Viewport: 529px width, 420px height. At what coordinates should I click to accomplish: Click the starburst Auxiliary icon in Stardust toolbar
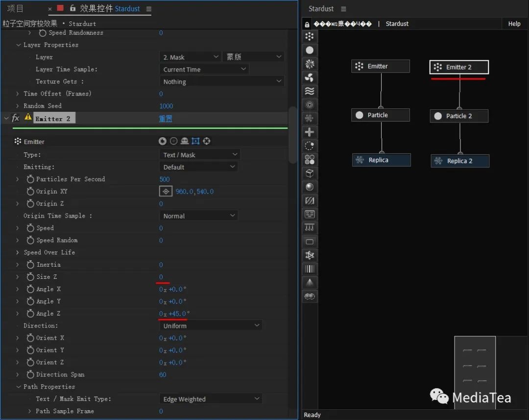(x=310, y=64)
